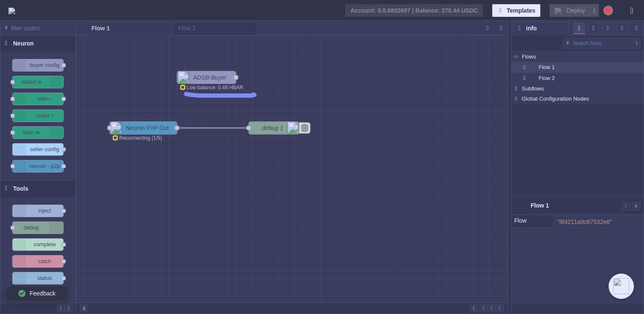Open the main hamburger menu
The width and height of the screenshot is (644, 314).
631,11
